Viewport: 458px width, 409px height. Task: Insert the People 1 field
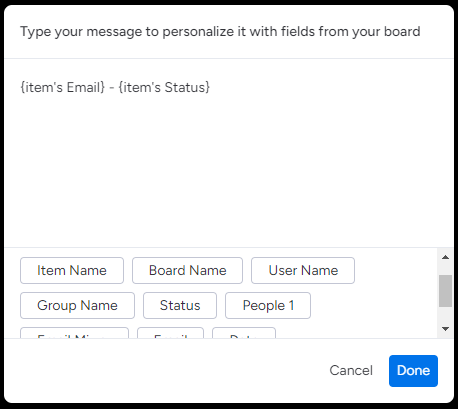pos(268,305)
